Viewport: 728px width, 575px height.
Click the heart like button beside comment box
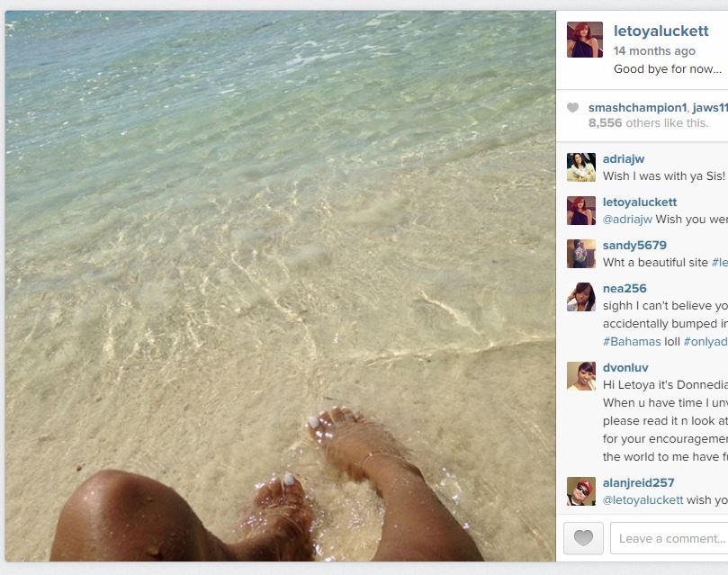coord(583,538)
